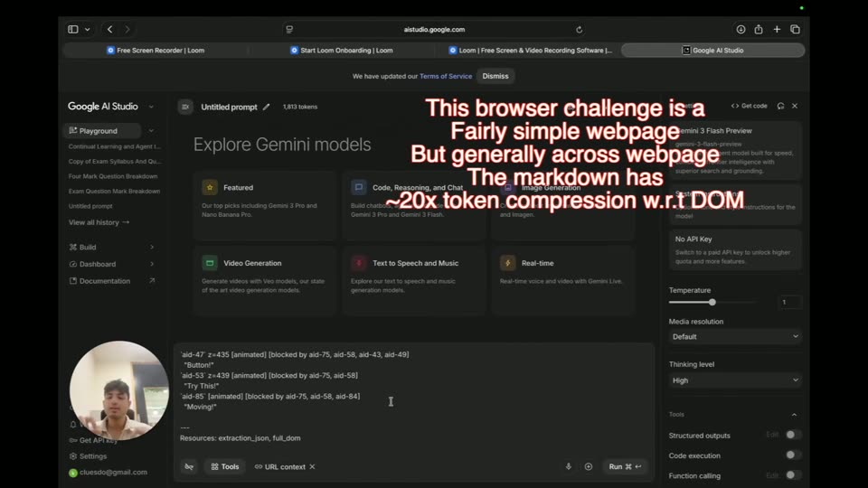Toggle Code execution switch
Screen dimensions: 868x488
point(793,455)
